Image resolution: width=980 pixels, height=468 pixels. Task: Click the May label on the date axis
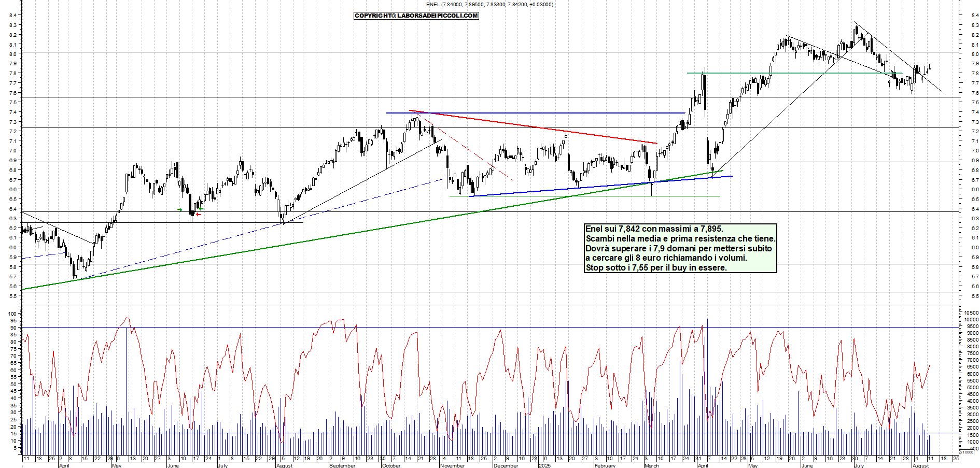(x=116, y=465)
